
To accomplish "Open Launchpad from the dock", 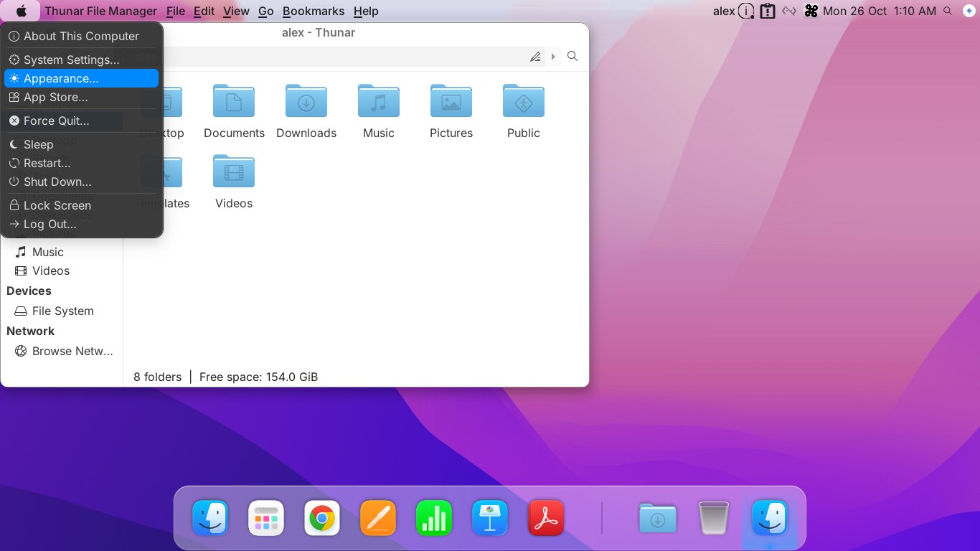I will [x=266, y=518].
